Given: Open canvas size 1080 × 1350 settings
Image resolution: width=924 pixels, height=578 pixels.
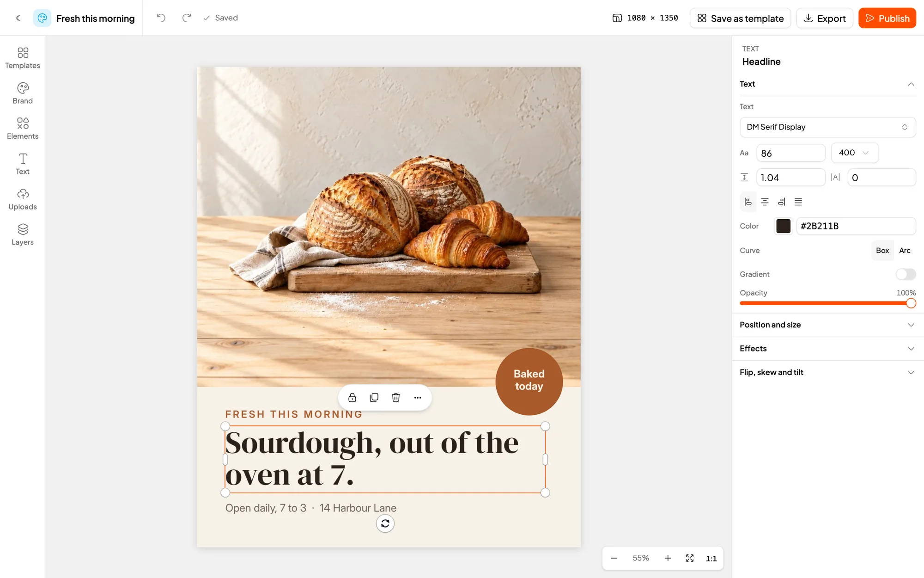Looking at the screenshot, I should [x=645, y=18].
